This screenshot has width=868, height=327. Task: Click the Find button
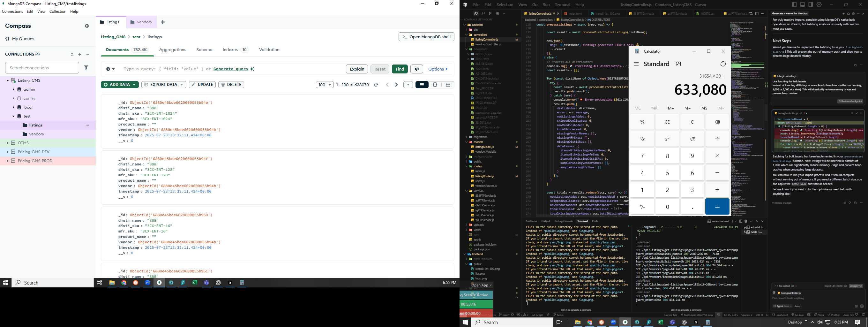(x=400, y=69)
